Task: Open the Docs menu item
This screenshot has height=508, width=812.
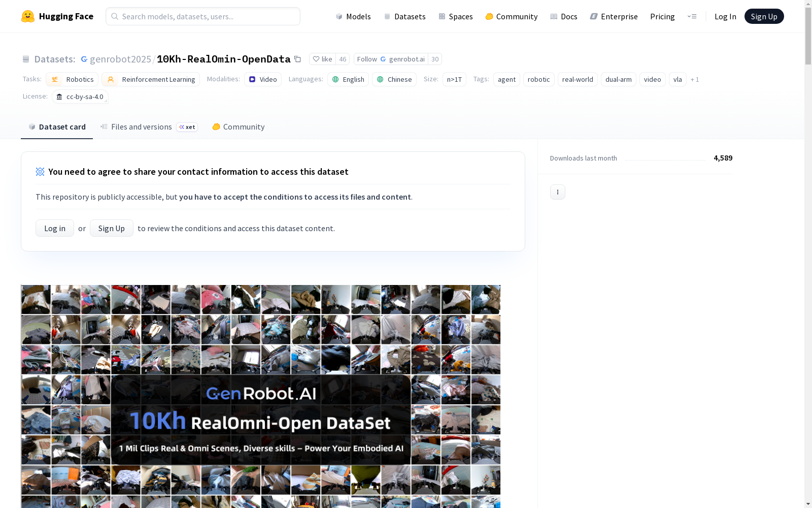Action: click(x=564, y=16)
